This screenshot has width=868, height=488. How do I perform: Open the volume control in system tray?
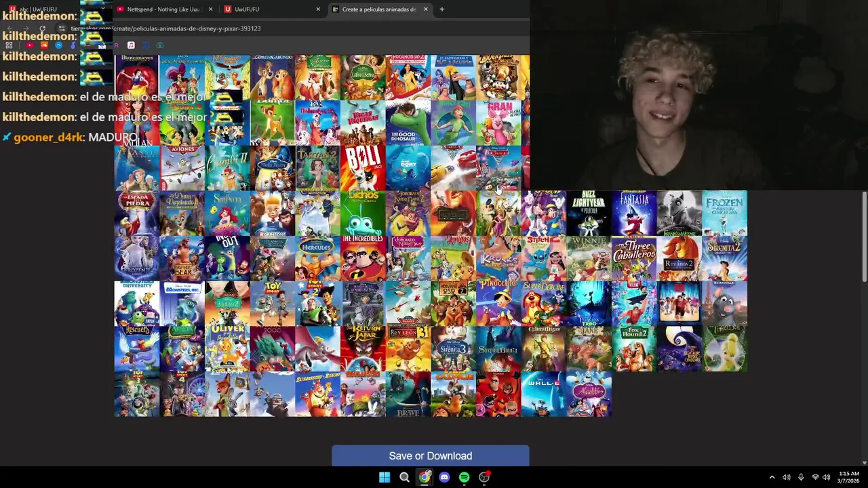click(826, 477)
